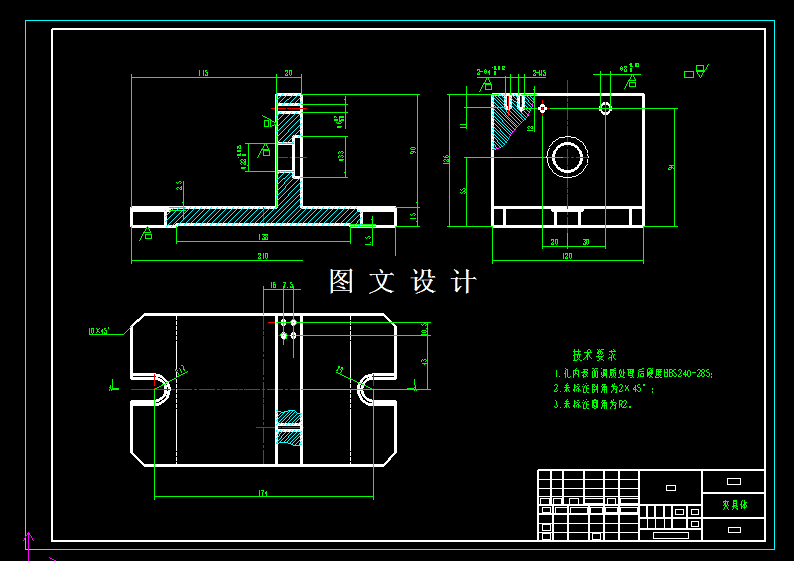Pick the 15 base thickness dimension
This screenshot has width=794, height=561.
[x=413, y=216]
